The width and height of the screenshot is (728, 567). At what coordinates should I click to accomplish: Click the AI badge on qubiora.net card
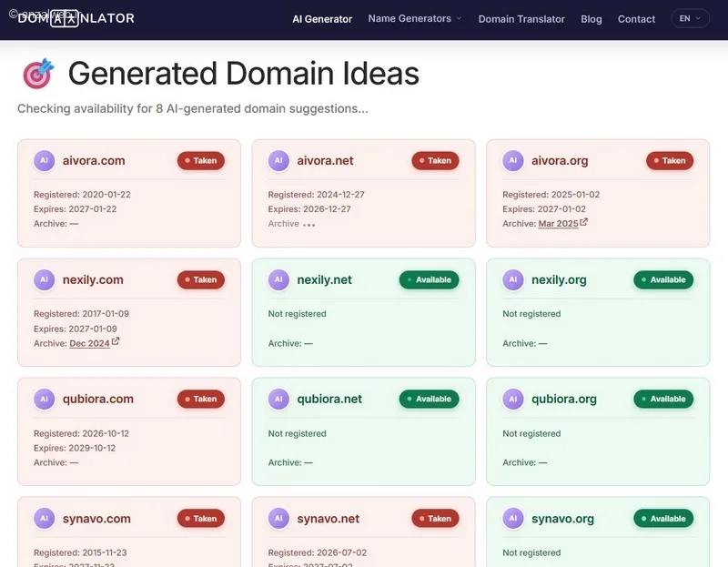point(278,399)
